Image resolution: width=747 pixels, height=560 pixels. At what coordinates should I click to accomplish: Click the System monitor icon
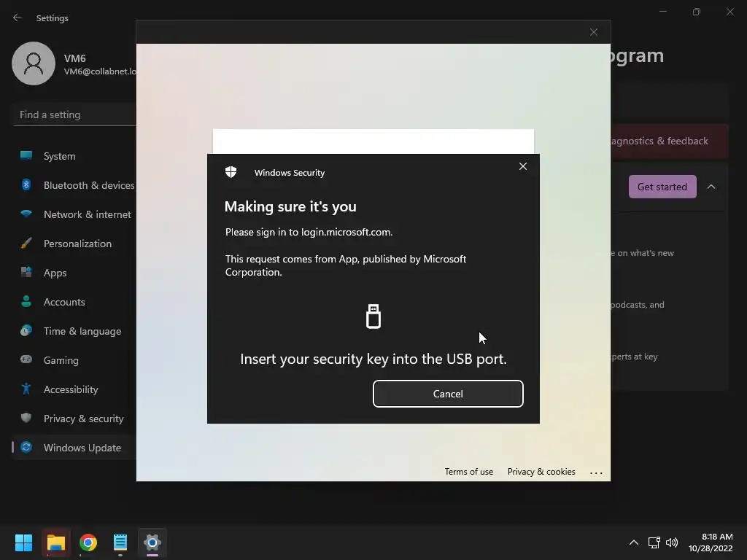[x=26, y=155]
